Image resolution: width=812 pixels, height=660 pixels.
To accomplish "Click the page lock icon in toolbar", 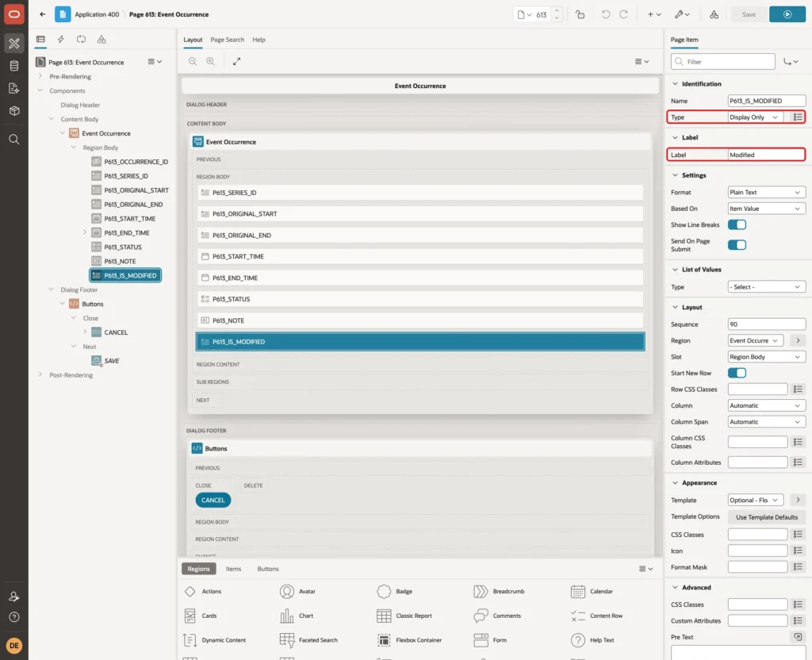I will [580, 14].
